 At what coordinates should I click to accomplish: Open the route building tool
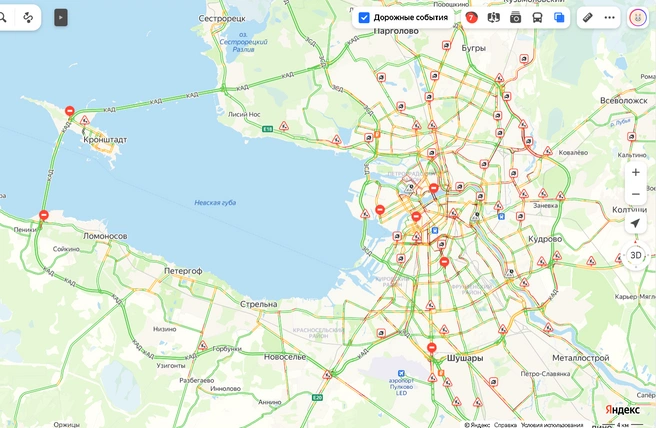pyautogui.click(x=28, y=18)
